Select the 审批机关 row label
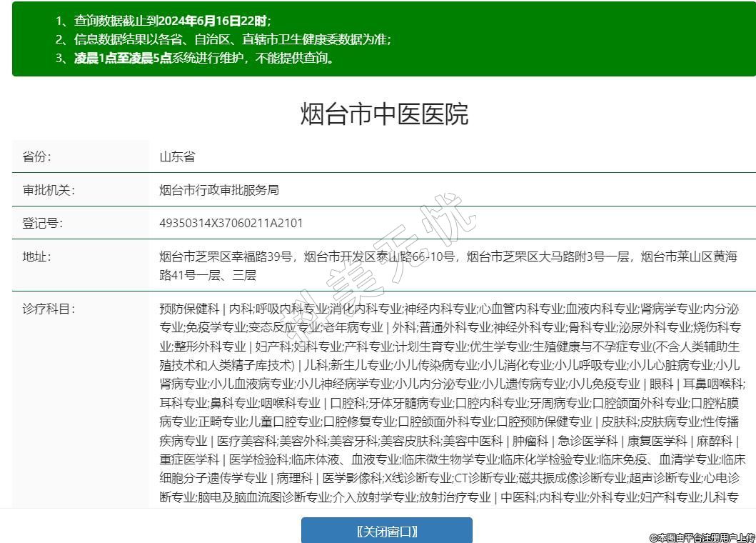This screenshot has width=756, height=543. coord(49,190)
